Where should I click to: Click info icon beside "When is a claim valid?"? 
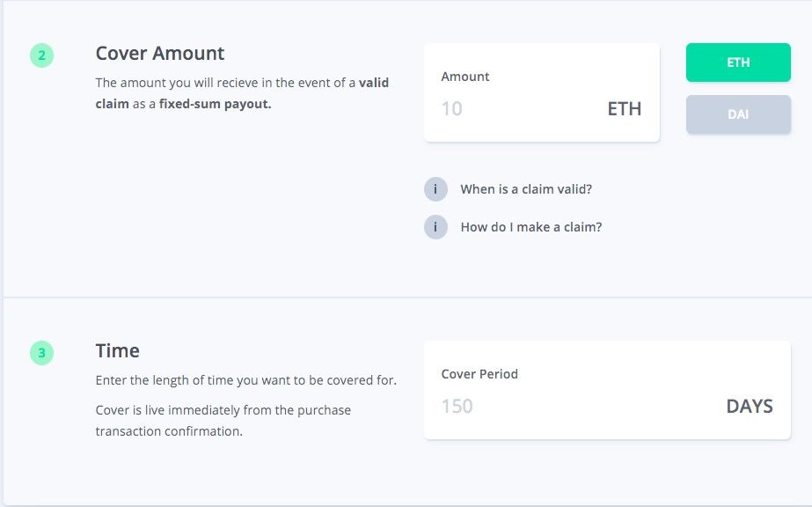click(435, 189)
